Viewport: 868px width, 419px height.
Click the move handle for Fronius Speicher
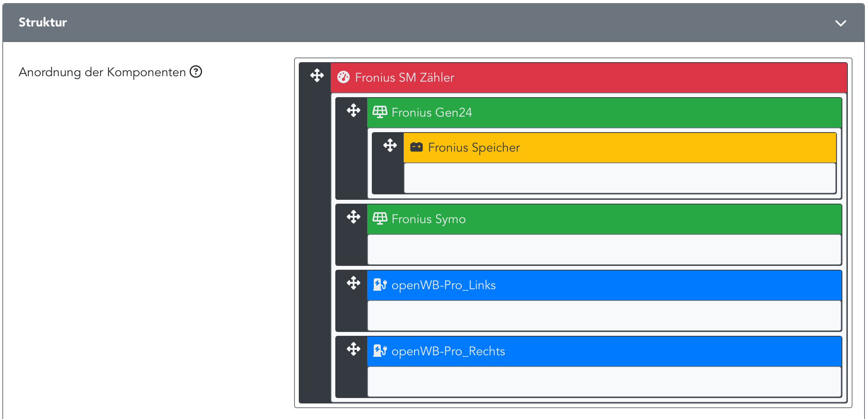coord(390,145)
